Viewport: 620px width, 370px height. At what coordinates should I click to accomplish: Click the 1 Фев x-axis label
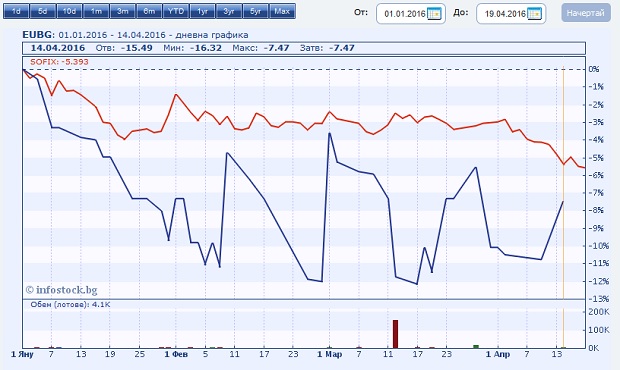[x=176, y=354]
